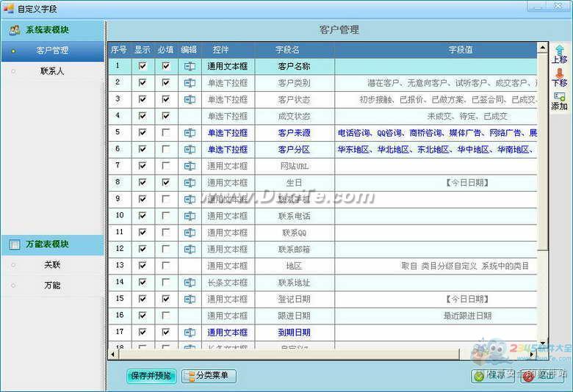This screenshot has width=573, height=392.
Task: Uncheck 必填 checkbox for 登记日期 row
Action: (x=166, y=300)
